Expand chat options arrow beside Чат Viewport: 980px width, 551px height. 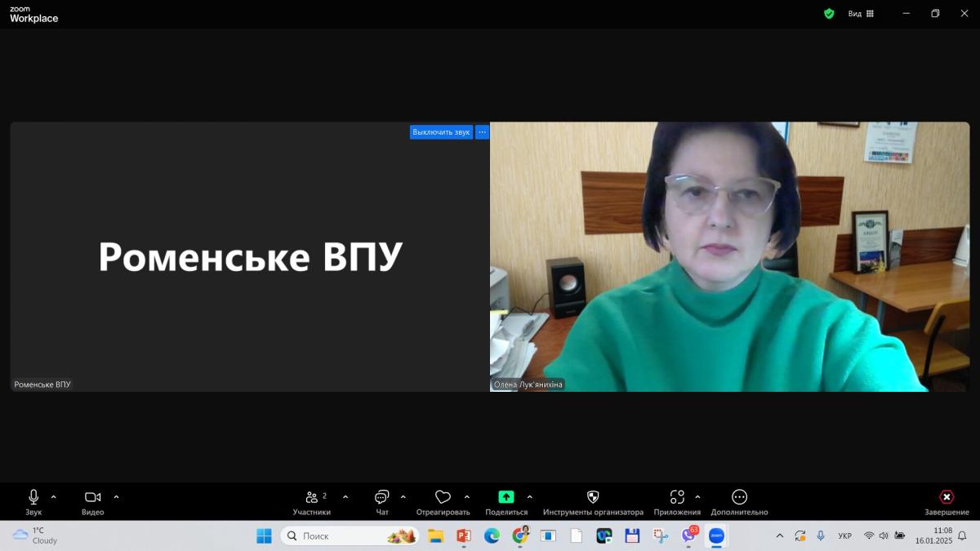tap(403, 496)
